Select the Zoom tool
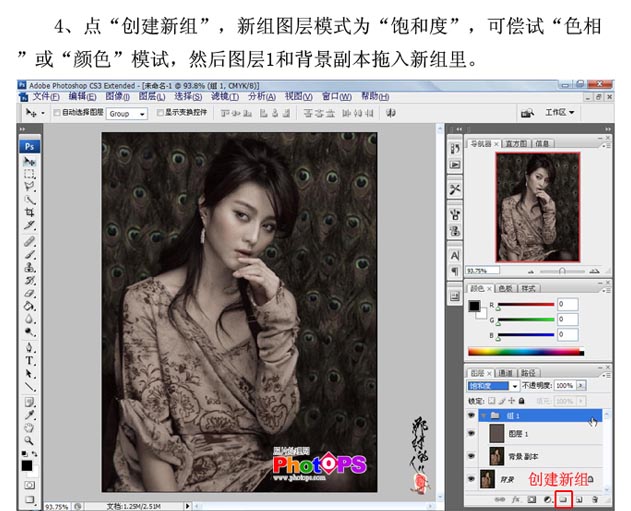The image size is (631, 511). tap(29, 440)
